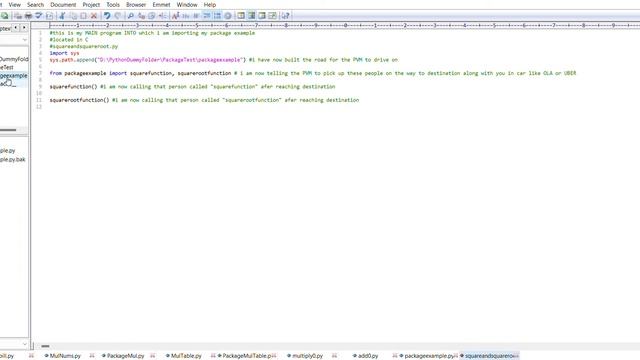The width and height of the screenshot is (640, 360).
Task: Undo the last edit
Action: (x=107, y=16)
